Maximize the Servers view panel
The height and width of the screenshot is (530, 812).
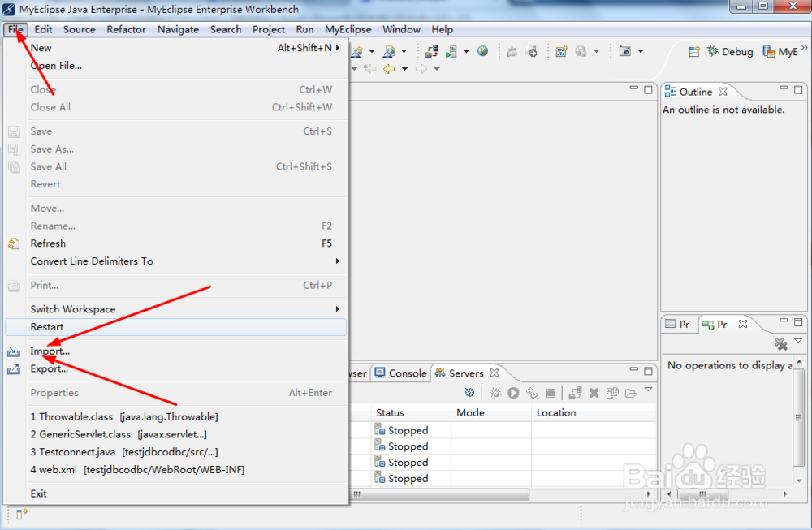point(648,371)
